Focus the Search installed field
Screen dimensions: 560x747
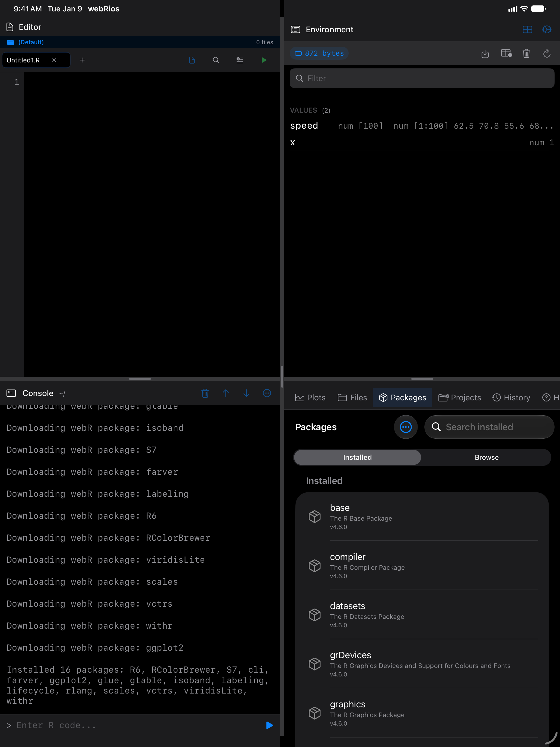pyautogui.click(x=489, y=427)
